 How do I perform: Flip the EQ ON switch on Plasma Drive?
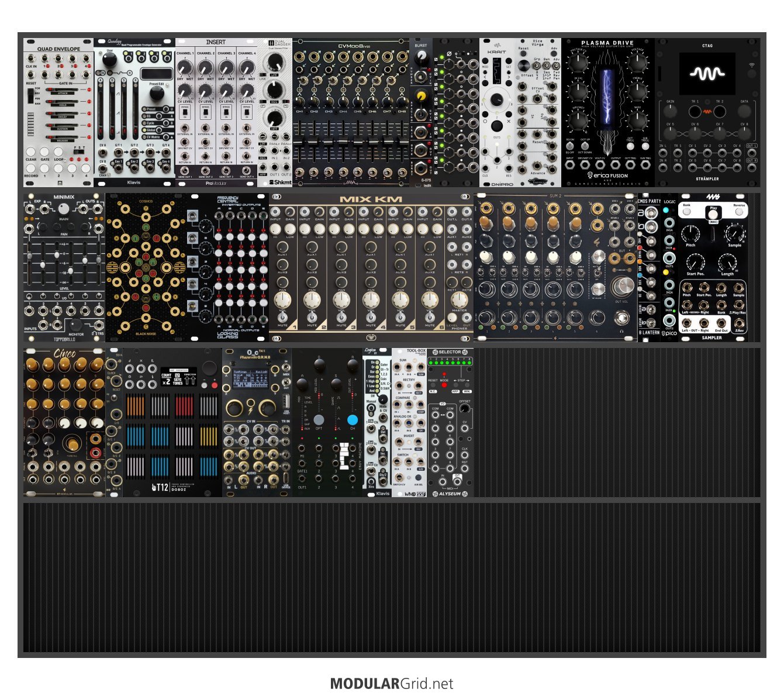[570, 147]
